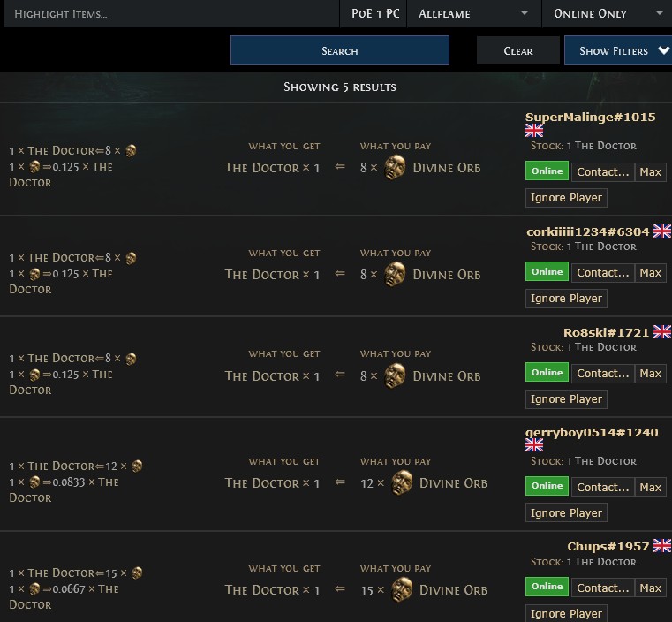This screenshot has width=672, height=622.
Task: Open Chups#1957 profile link
Action: click(608, 546)
